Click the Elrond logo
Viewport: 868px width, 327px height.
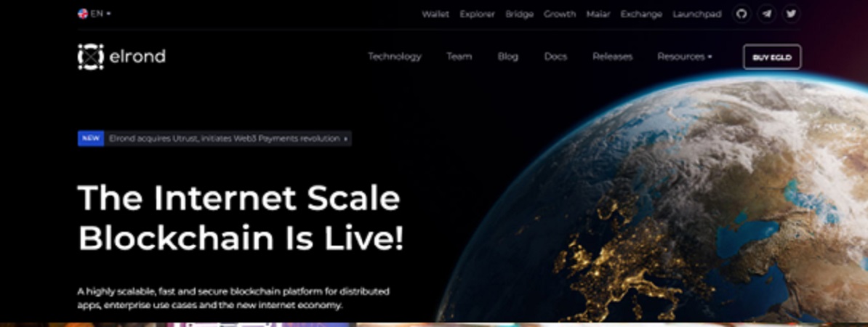(121, 57)
